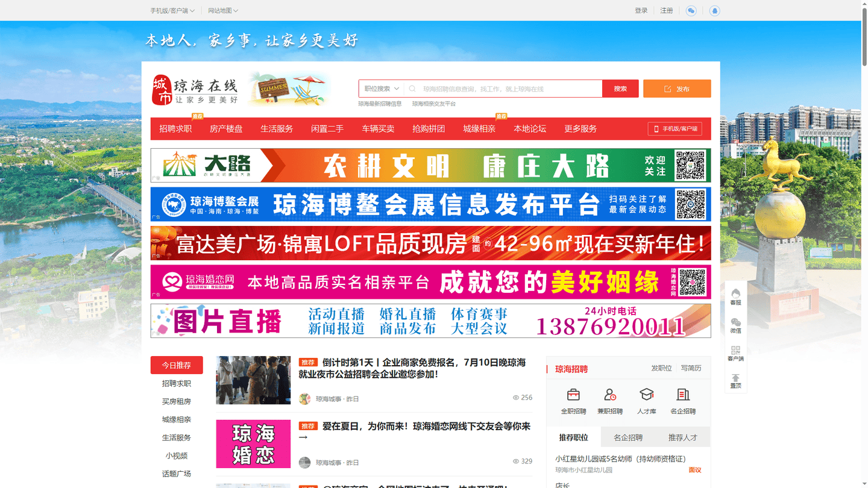Click the 客服 floating sidebar icon
The width and height of the screenshot is (868, 488).
pos(735,296)
